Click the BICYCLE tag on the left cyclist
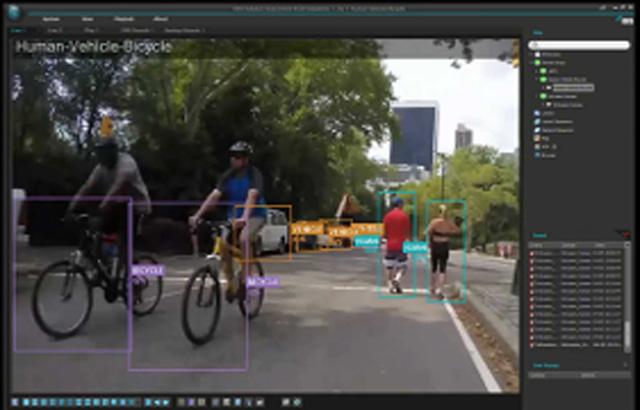Screen dimensions: 640x410 coord(146,270)
